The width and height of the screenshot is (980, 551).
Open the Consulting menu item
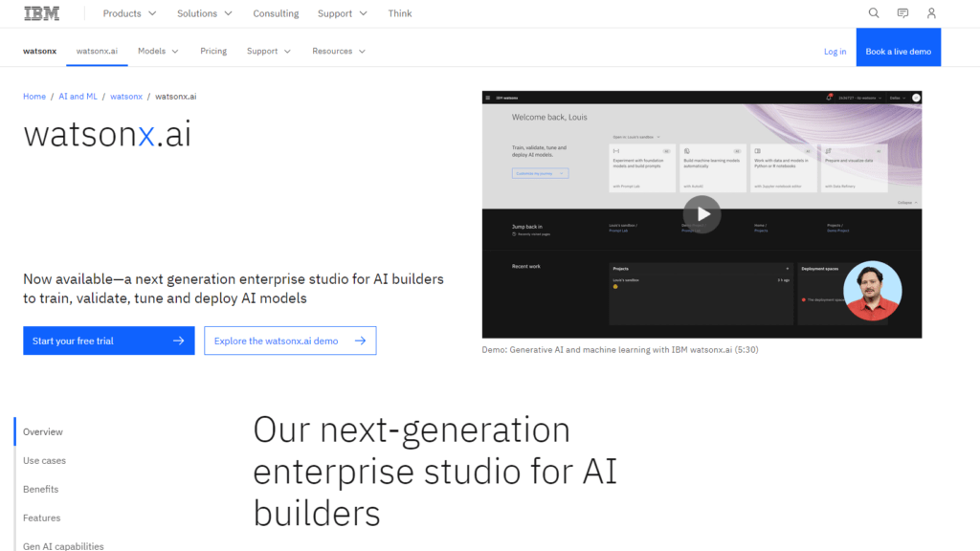pos(276,13)
